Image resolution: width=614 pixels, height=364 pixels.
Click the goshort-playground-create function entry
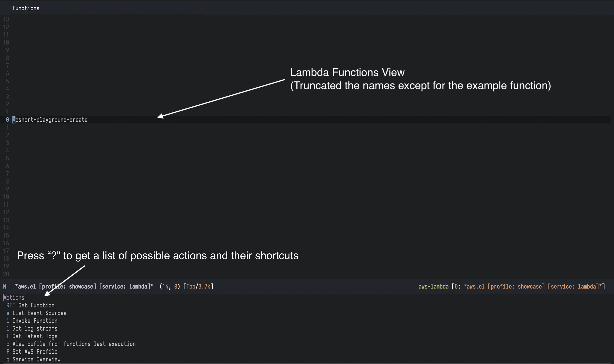coord(49,120)
